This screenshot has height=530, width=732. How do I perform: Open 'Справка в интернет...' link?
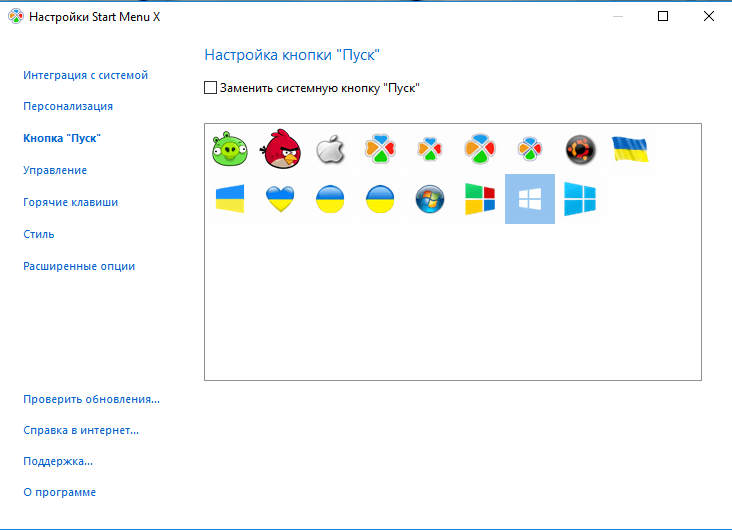tap(81, 430)
